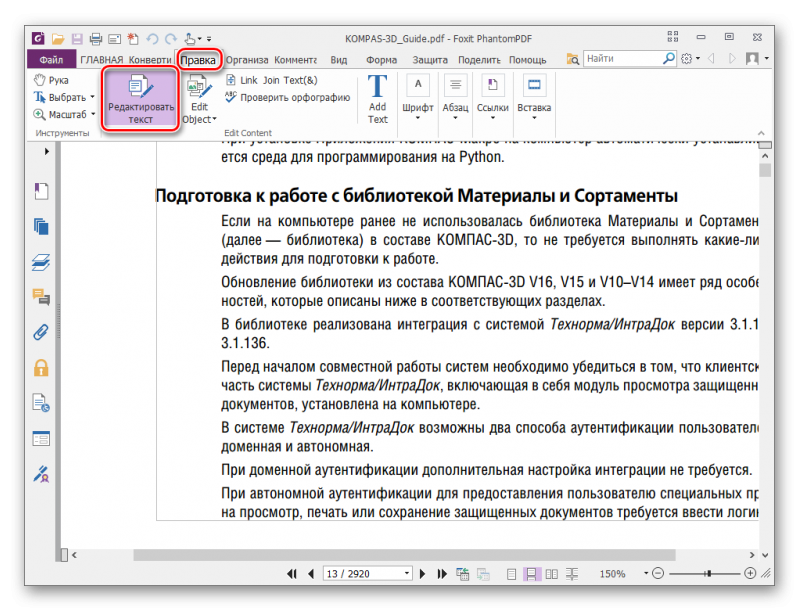800x611 pixels.
Task: Expand the Масштаб zoom tool dropdown
Action: 93,114
